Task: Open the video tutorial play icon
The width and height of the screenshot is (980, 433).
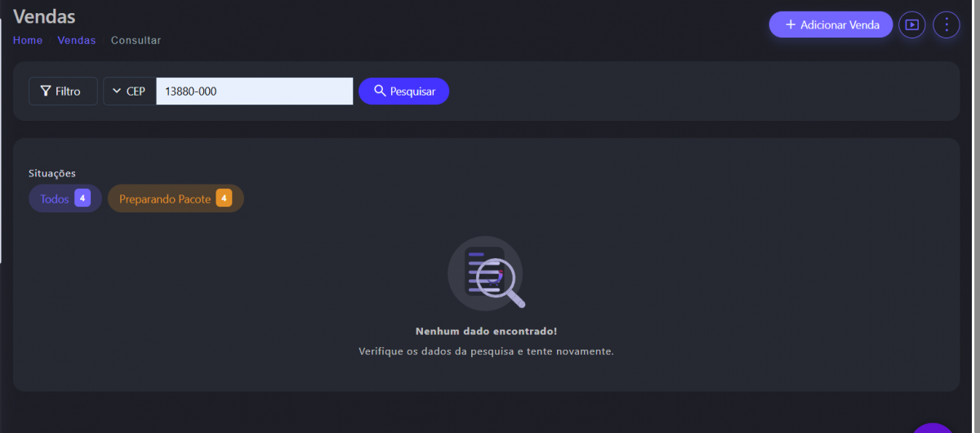Action: [x=912, y=25]
